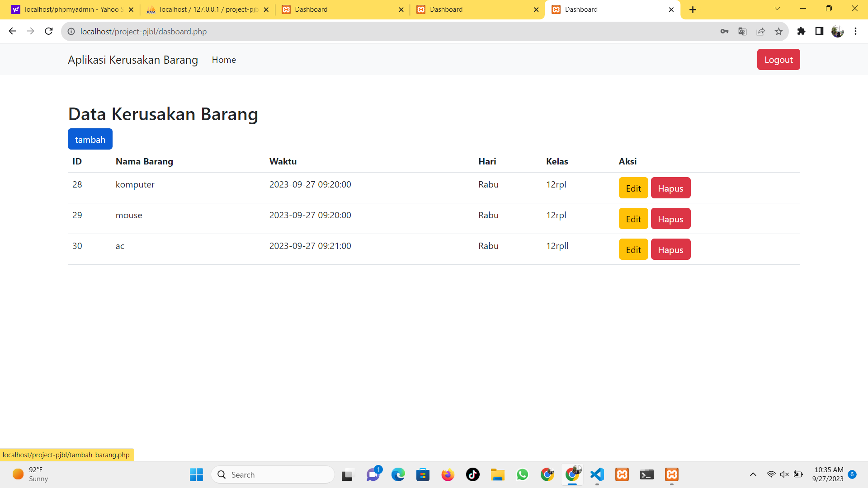Show hidden system tray icons
Image resolution: width=868 pixels, height=488 pixels.
point(753,474)
